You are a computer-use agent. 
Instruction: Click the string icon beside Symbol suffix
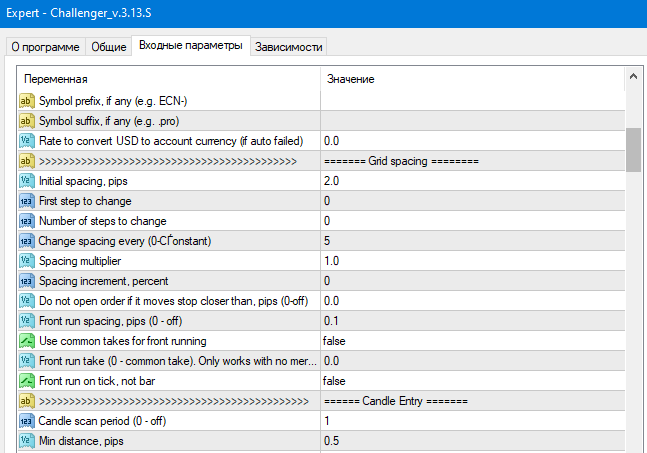point(26,121)
